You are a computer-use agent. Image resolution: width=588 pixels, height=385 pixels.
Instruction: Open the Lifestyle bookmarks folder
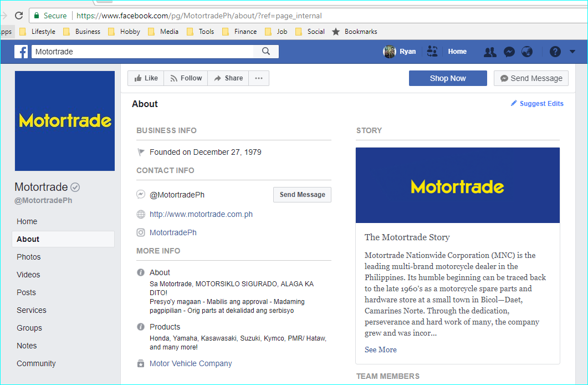(38, 32)
